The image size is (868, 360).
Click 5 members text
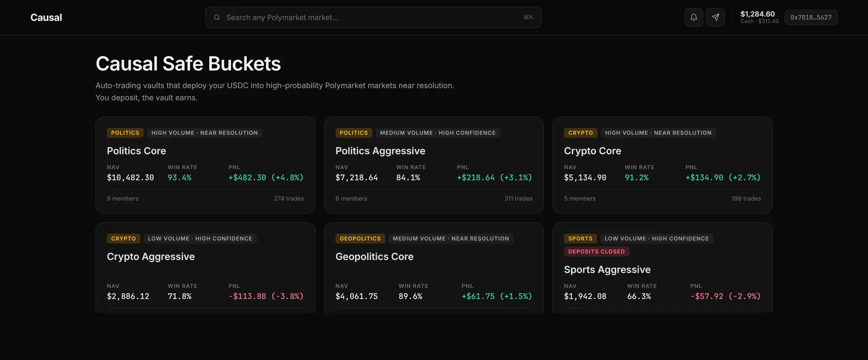click(579, 198)
